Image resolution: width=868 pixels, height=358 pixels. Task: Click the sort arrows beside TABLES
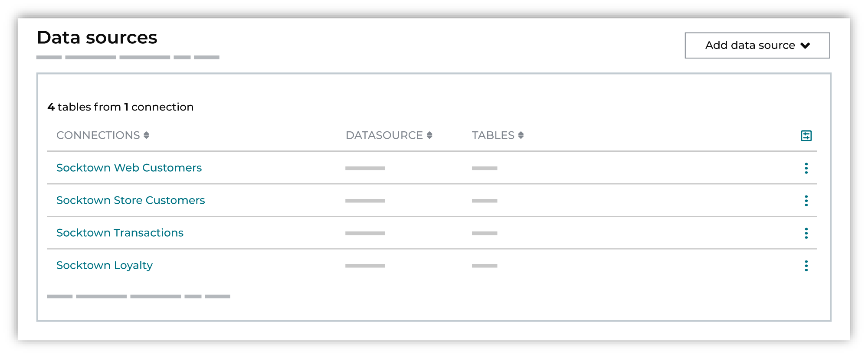pyautogui.click(x=521, y=135)
